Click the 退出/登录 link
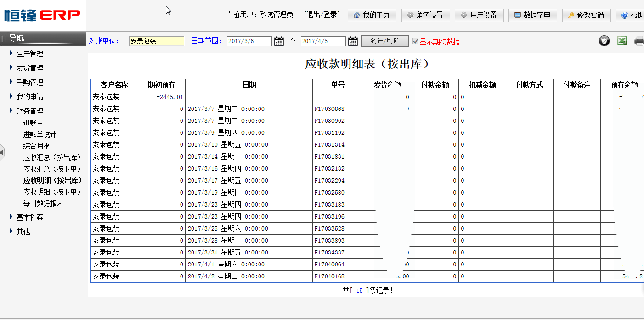This screenshot has width=644, height=320. point(322,15)
